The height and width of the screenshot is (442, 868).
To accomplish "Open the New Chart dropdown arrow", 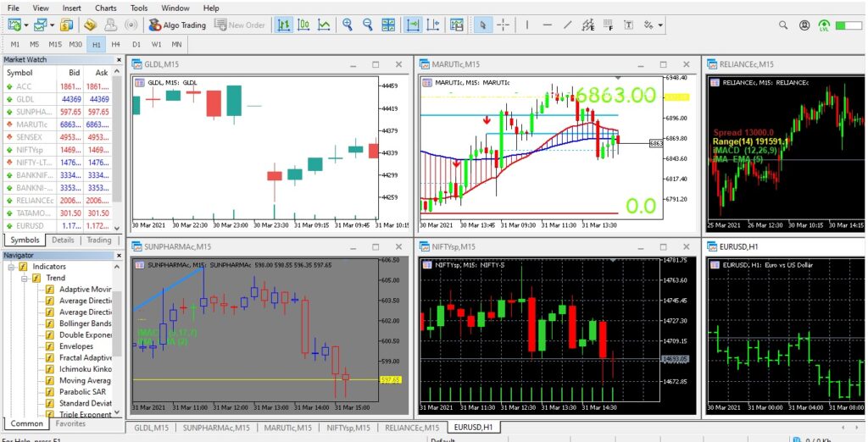I will pos(26,25).
